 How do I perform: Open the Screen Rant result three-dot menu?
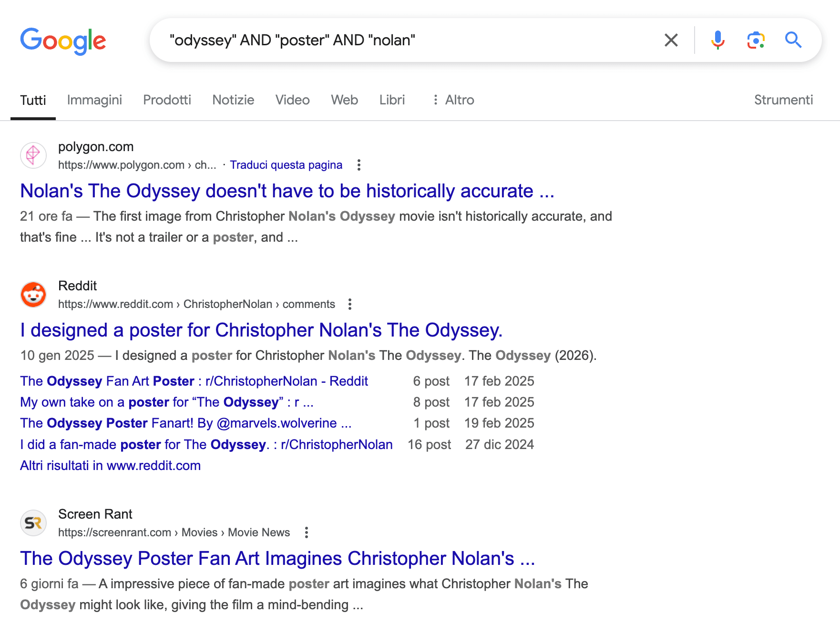[x=307, y=532]
